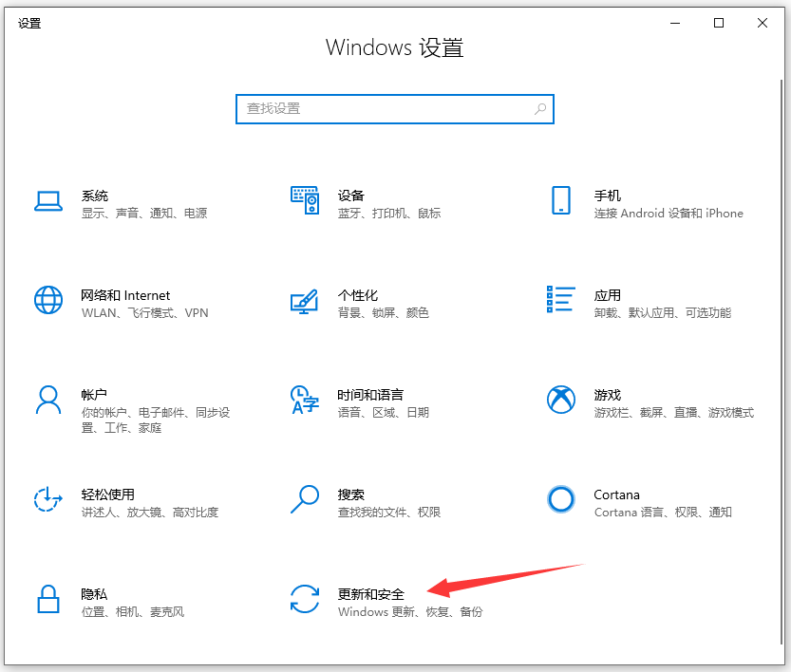
Task: Go to the 手机 settings title
Action: pyautogui.click(x=608, y=196)
